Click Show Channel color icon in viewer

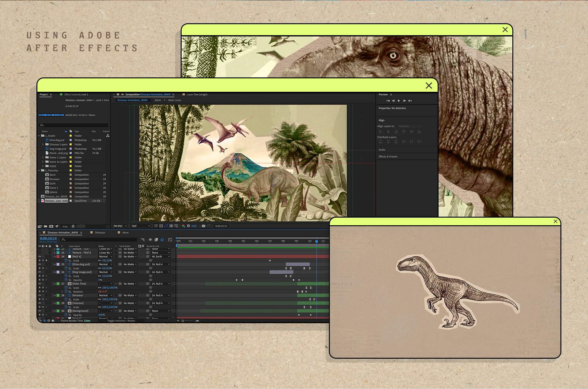point(183,226)
